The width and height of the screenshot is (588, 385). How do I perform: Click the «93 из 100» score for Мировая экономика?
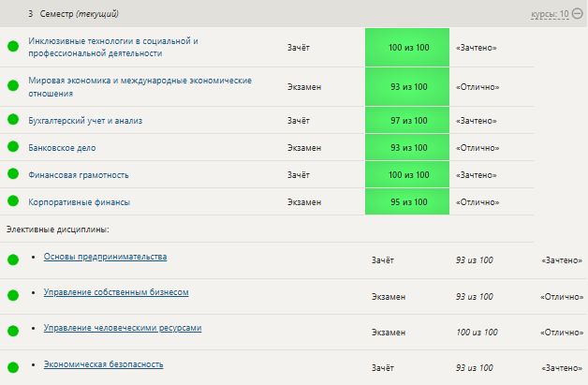(407, 87)
